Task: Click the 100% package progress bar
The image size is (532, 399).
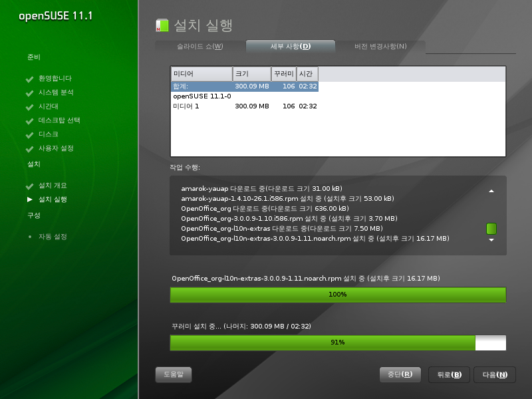Action: coord(338,295)
